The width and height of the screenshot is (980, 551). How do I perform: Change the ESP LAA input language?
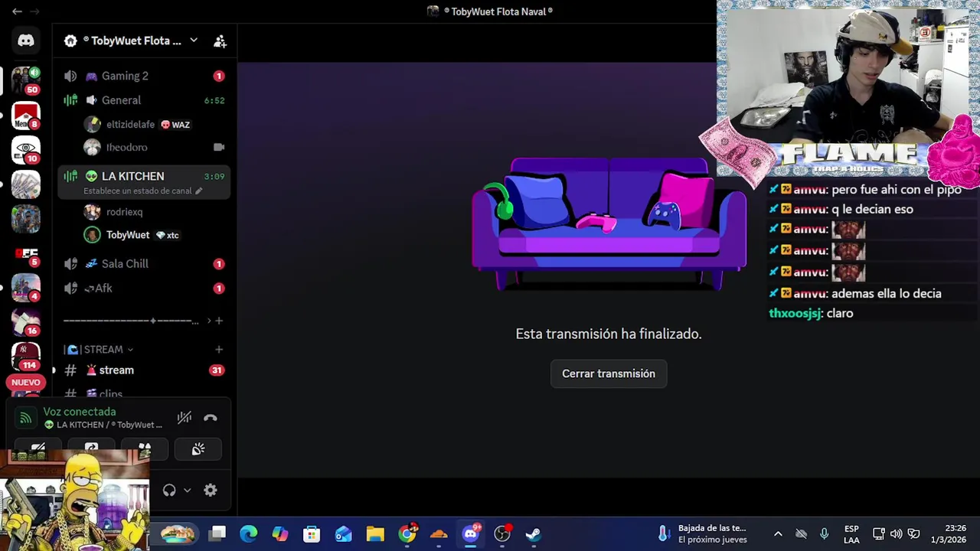[851, 533]
